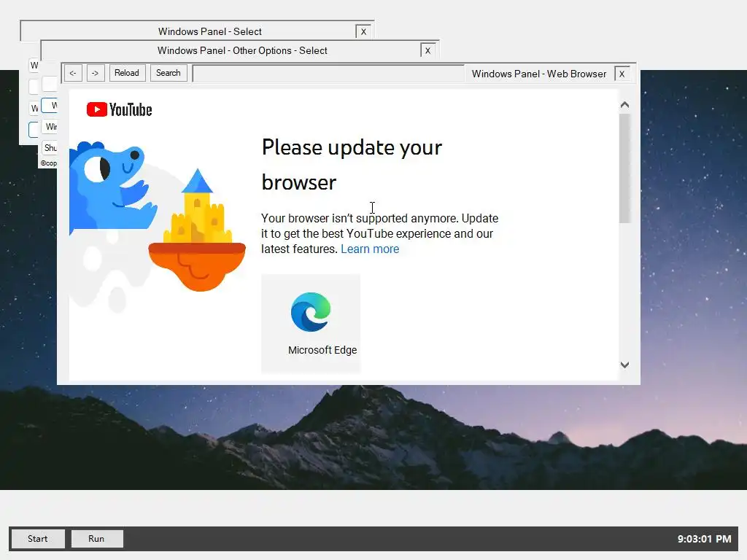Click the Windows Panel - Web Browser title

coord(539,74)
